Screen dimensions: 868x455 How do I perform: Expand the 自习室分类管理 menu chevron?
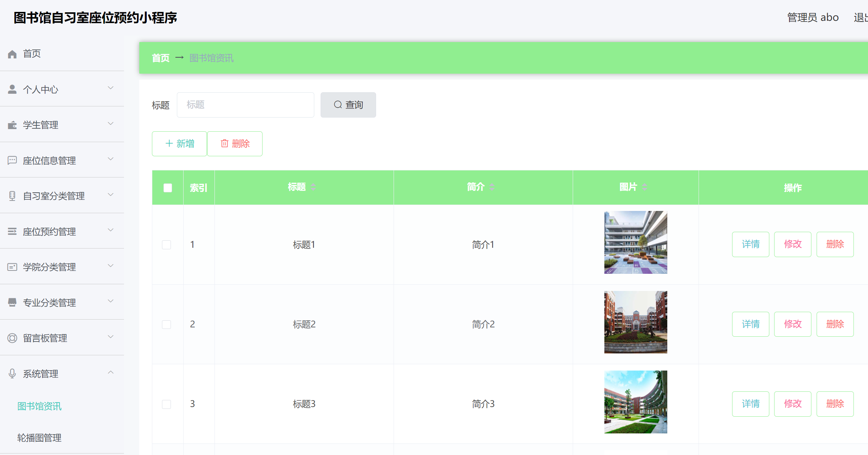tap(111, 195)
